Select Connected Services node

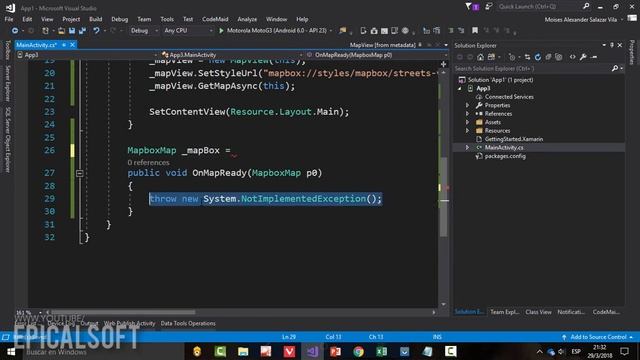509,97
